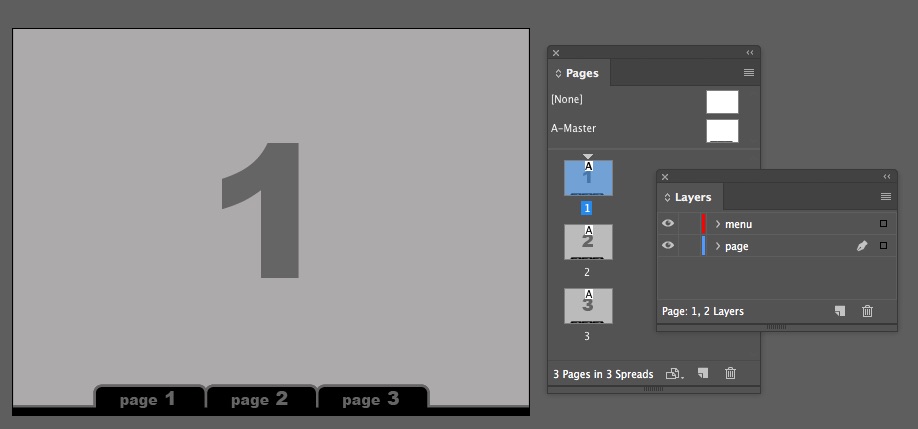Viewport: 918px width, 429px height.
Task: Delete the selected layer with trash icon
Action: pos(867,311)
